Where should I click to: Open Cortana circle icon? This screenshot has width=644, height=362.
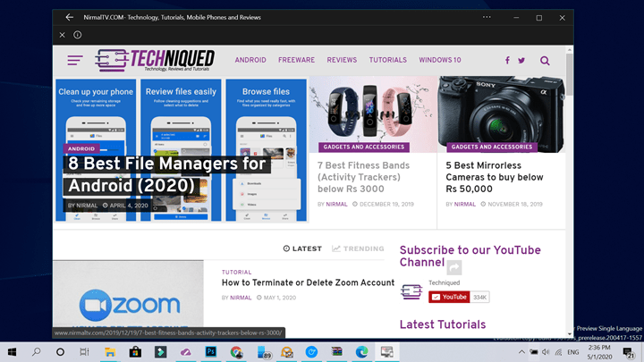(x=60, y=352)
